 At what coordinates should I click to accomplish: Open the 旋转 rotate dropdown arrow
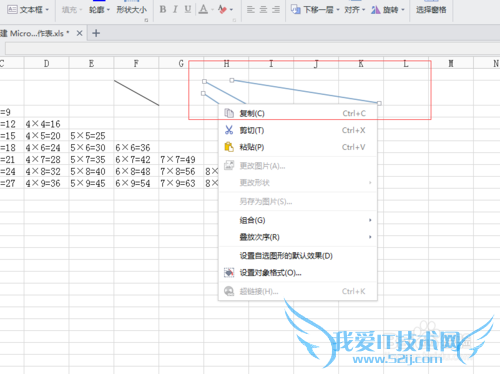[403, 10]
